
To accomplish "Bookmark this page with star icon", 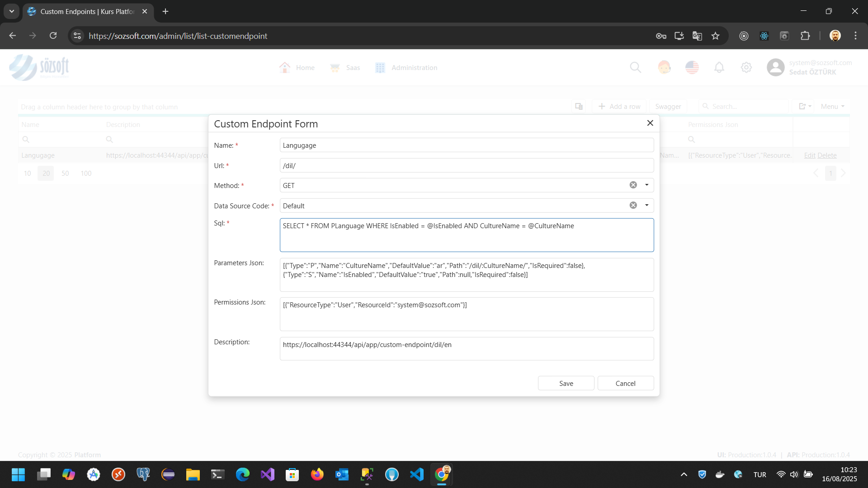I will coord(715,36).
